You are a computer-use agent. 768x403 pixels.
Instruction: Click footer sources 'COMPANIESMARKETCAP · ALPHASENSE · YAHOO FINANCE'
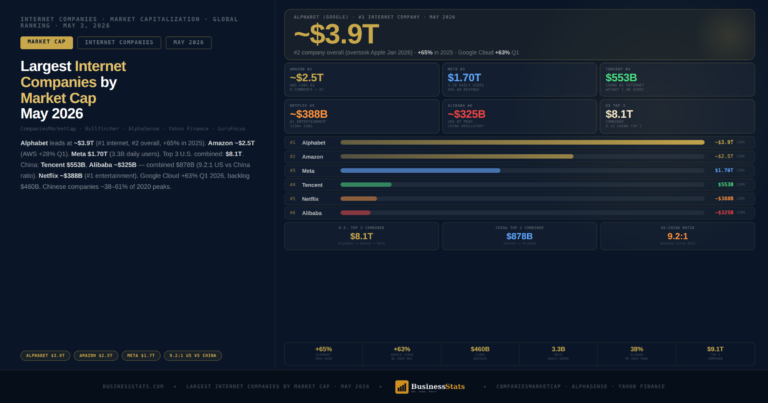580,387
